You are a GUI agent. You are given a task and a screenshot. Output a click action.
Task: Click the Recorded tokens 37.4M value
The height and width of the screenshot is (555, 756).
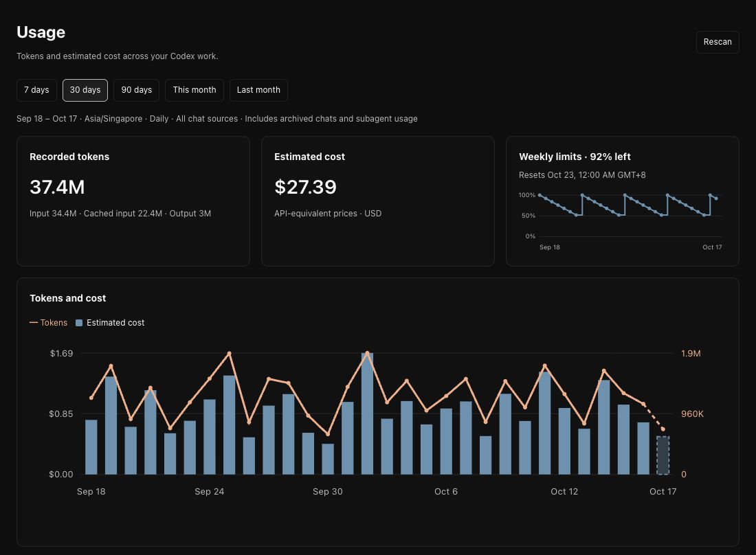coord(57,187)
